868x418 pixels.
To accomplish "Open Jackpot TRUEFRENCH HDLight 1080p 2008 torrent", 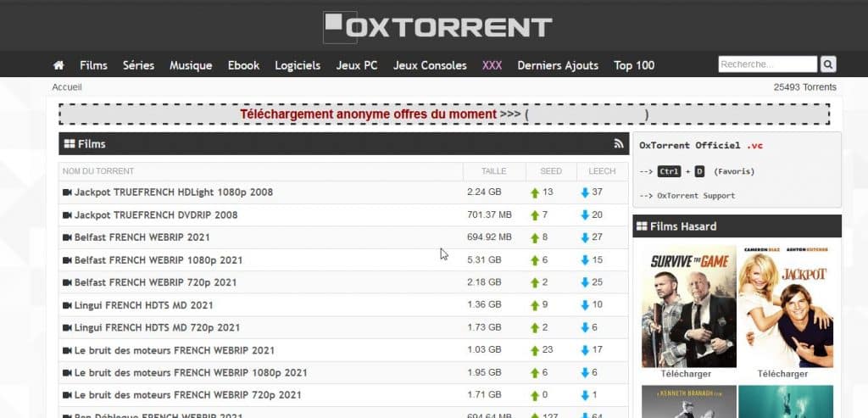I will click(173, 192).
